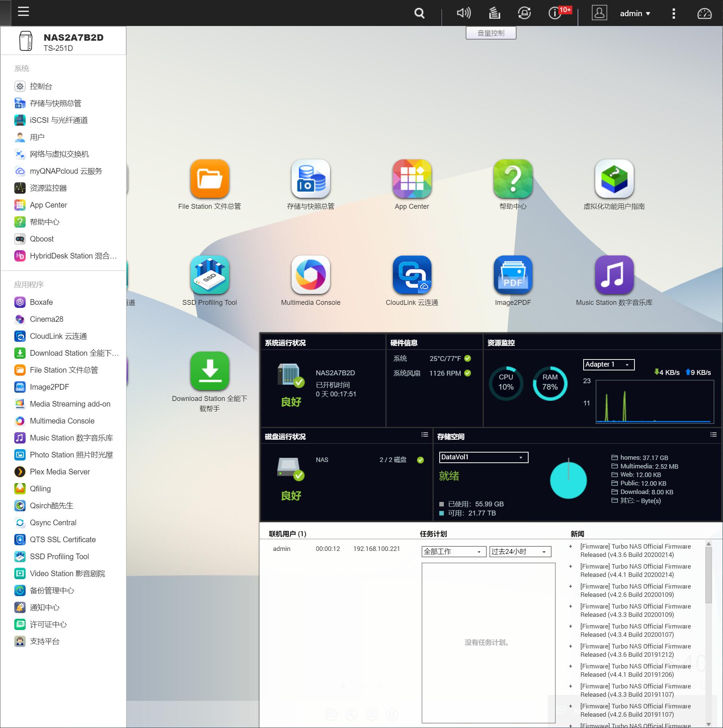
Task: Toggle the disk health list view icon
Action: tap(425, 434)
